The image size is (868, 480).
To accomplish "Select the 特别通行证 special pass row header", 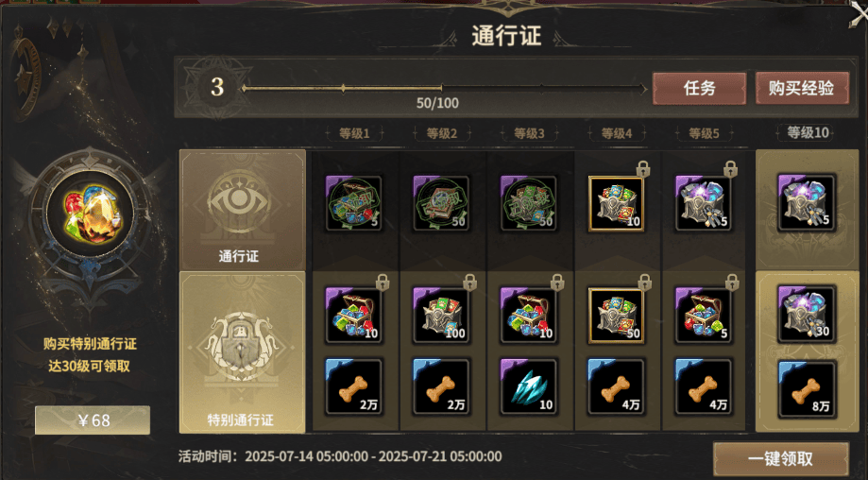I will point(243,352).
